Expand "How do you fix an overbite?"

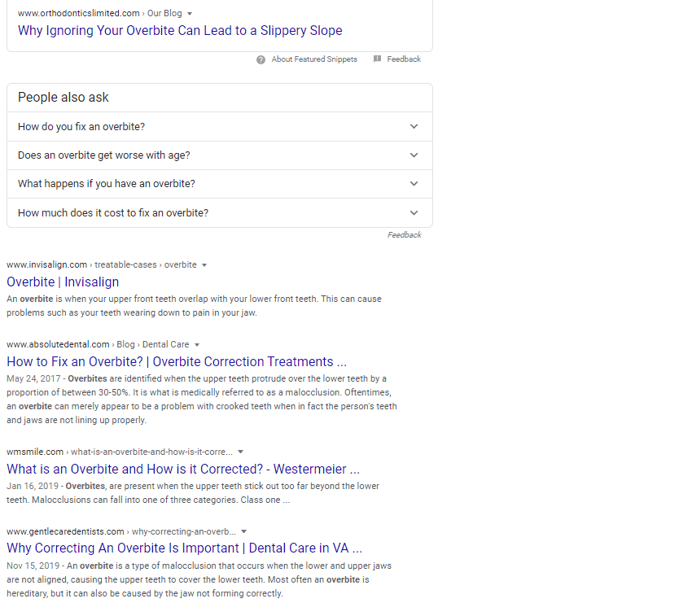click(414, 127)
